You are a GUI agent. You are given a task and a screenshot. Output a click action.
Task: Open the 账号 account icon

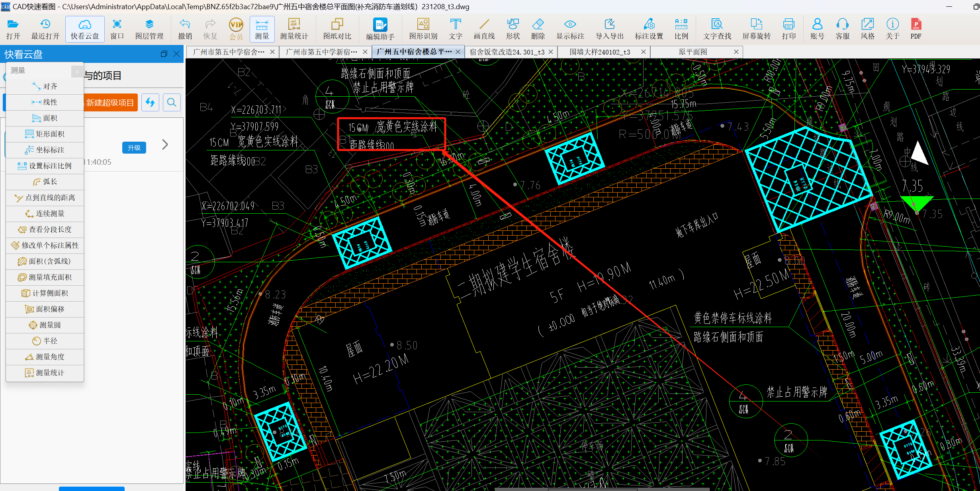(817, 29)
